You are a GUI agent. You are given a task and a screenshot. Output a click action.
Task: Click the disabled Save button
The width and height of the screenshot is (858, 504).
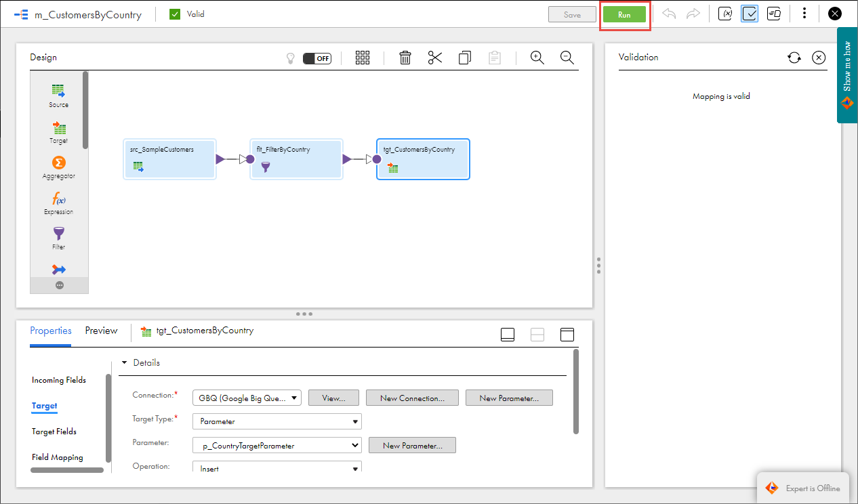coord(572,15)
